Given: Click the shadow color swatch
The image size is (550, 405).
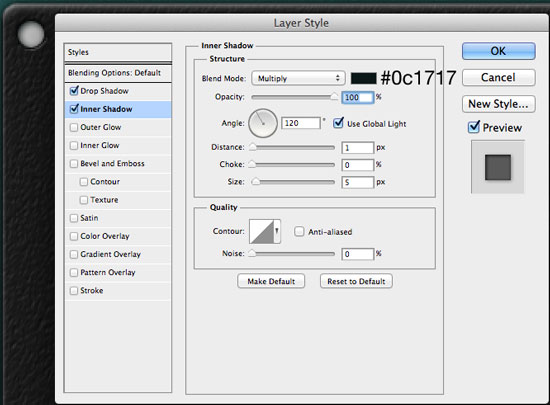Looking at the screenshot, I should 363,78.
